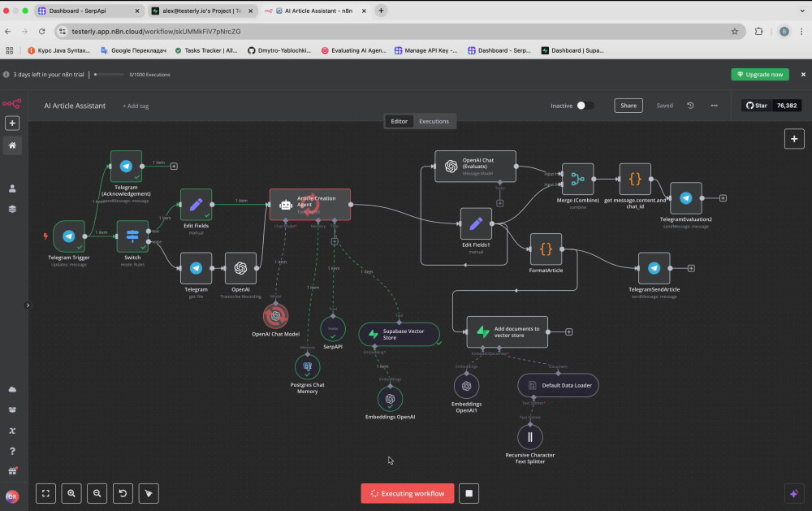Viewport: 812px width, 511px height.
Task: Open the Edit Fields node
Action: pos(196,205)
